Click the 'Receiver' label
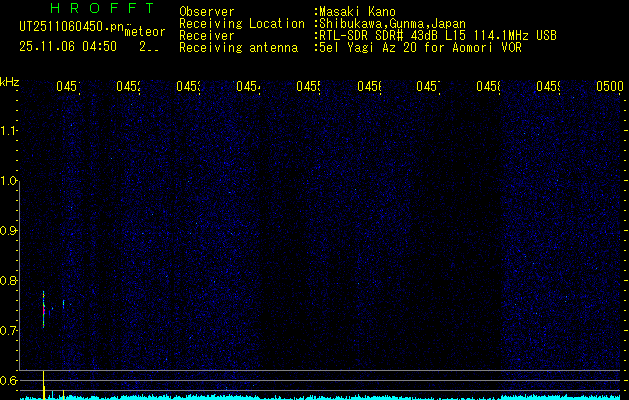The width and height of the screenshot is (629, 400). (x=207, y=36)
